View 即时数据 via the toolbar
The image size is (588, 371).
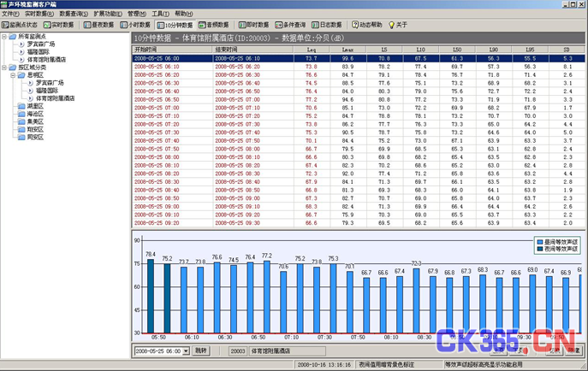pos(254,25)
